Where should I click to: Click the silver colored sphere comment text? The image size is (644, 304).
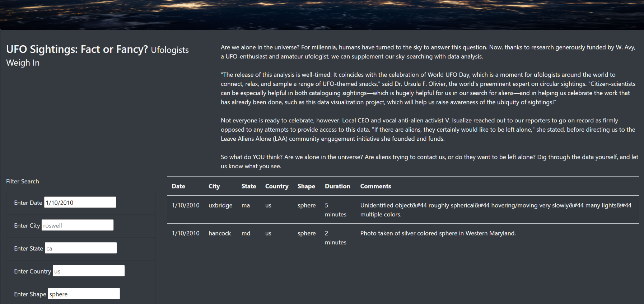[438, 233]
